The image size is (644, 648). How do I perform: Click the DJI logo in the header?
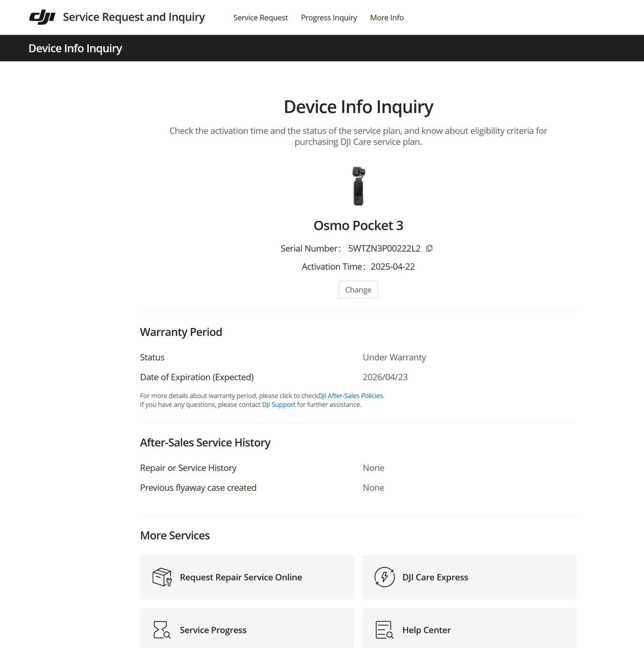42,17
